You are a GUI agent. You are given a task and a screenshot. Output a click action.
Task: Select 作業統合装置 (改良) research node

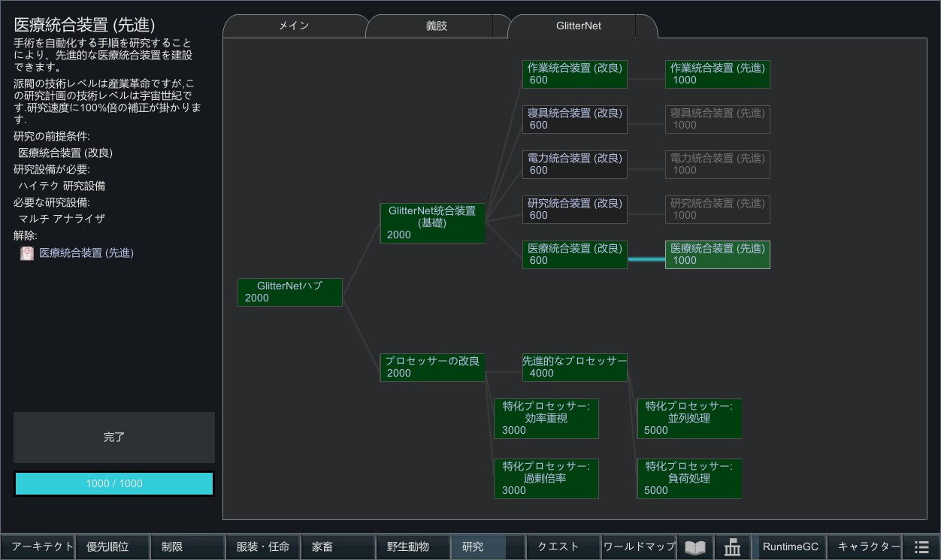click(x=575, y=74)
